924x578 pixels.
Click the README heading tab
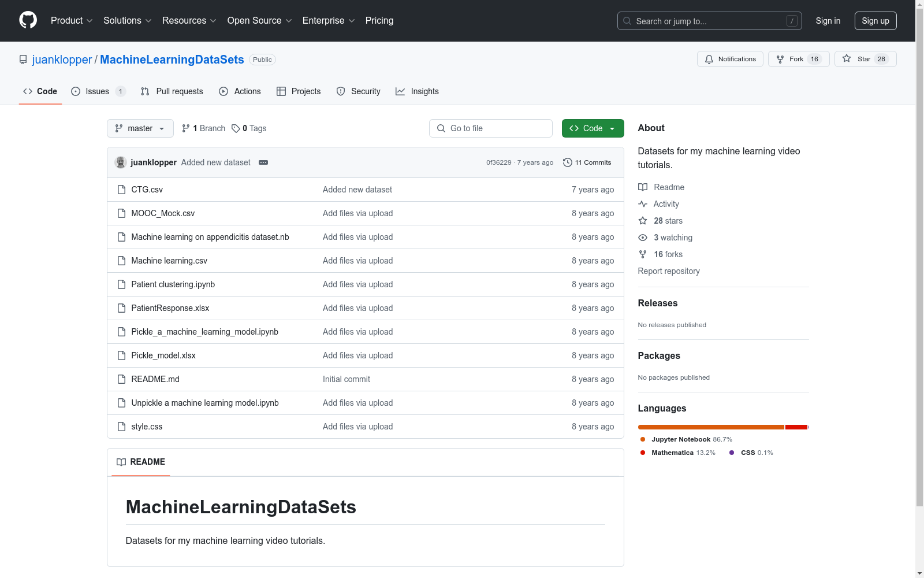141,462
